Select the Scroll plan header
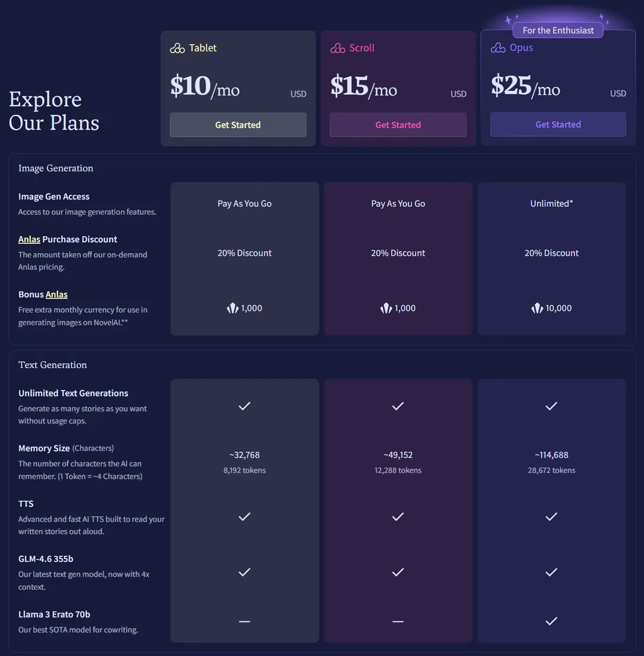 tap(362, 48)
